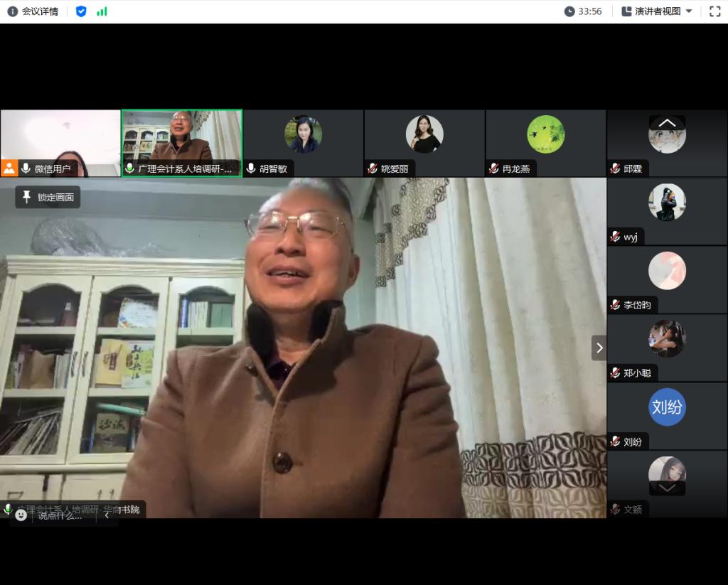The image size is (728, 585).
Task: Enter full screen mode
Action: click(714, 11)
